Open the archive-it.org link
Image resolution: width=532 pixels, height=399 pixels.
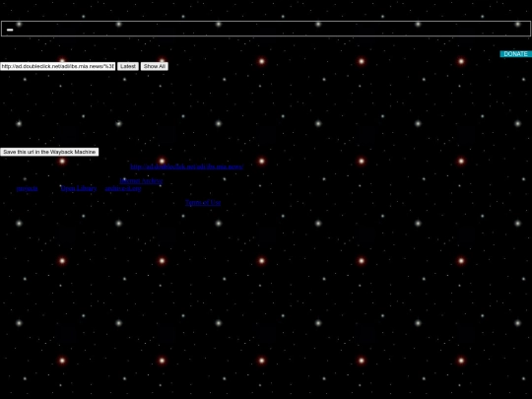(x=123, y=188)
